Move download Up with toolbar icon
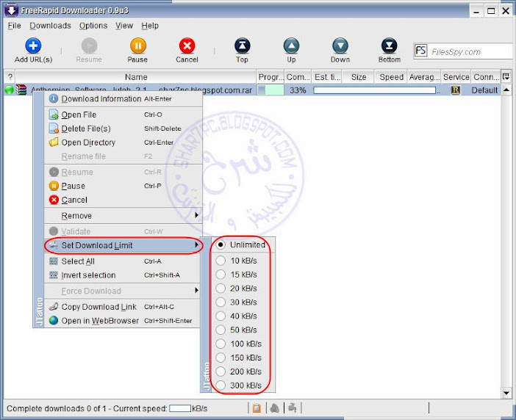516x420 pixels. click(291, 46)
